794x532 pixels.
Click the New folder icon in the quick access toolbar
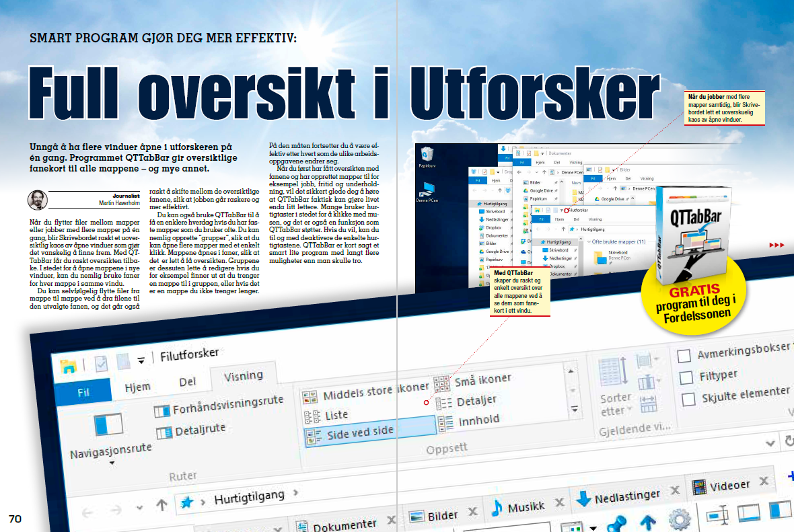[123, 361]
